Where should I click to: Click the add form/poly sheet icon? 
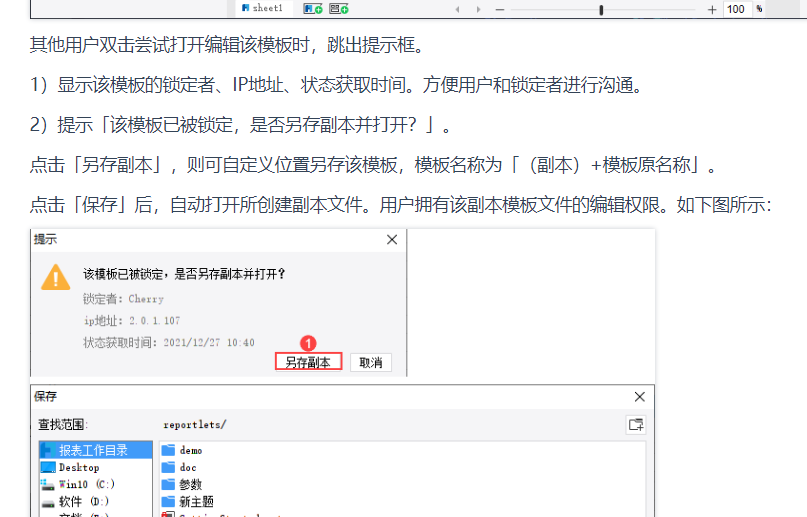[x=339, y=9]
